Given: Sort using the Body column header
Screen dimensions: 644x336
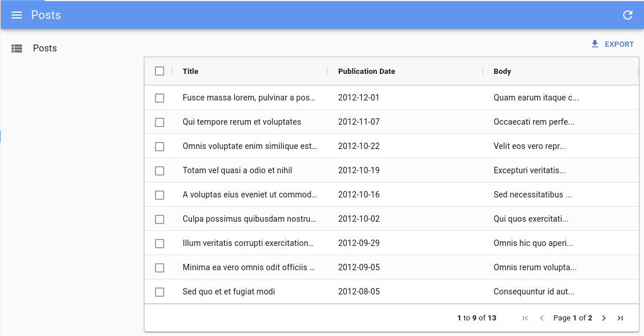Looking at the screenshot, I should point(502,71).
